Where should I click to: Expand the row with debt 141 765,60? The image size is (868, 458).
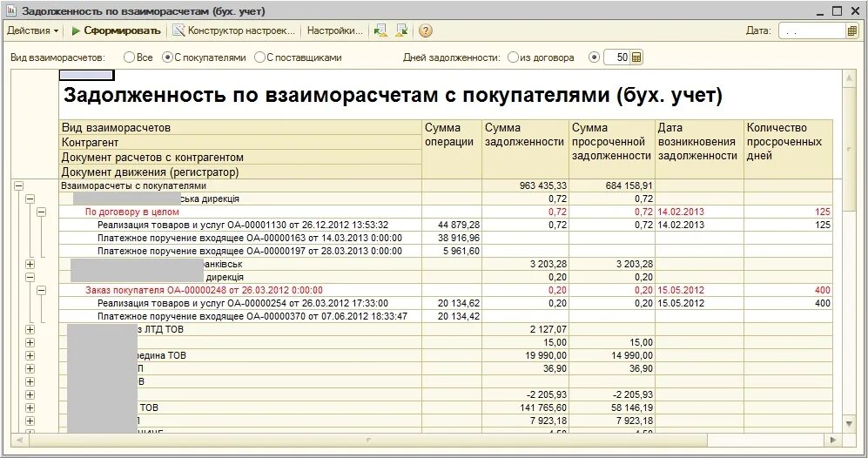click(x=30, y=408)
